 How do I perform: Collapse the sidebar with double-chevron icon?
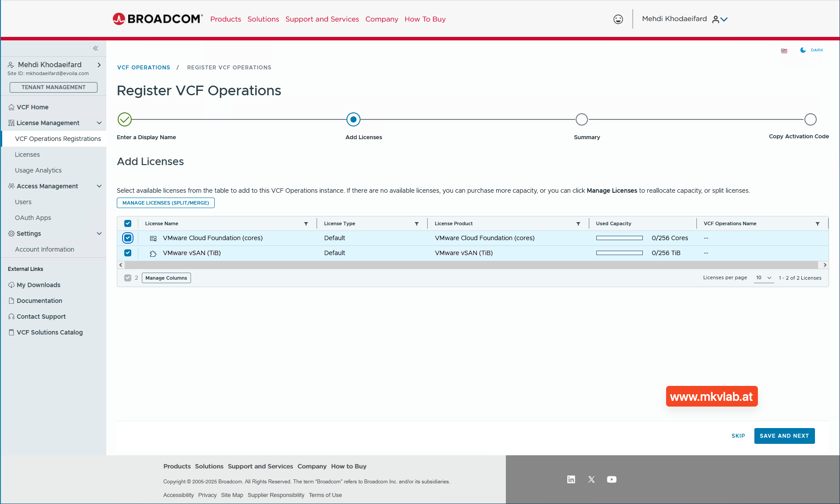(x=95, y=48)
